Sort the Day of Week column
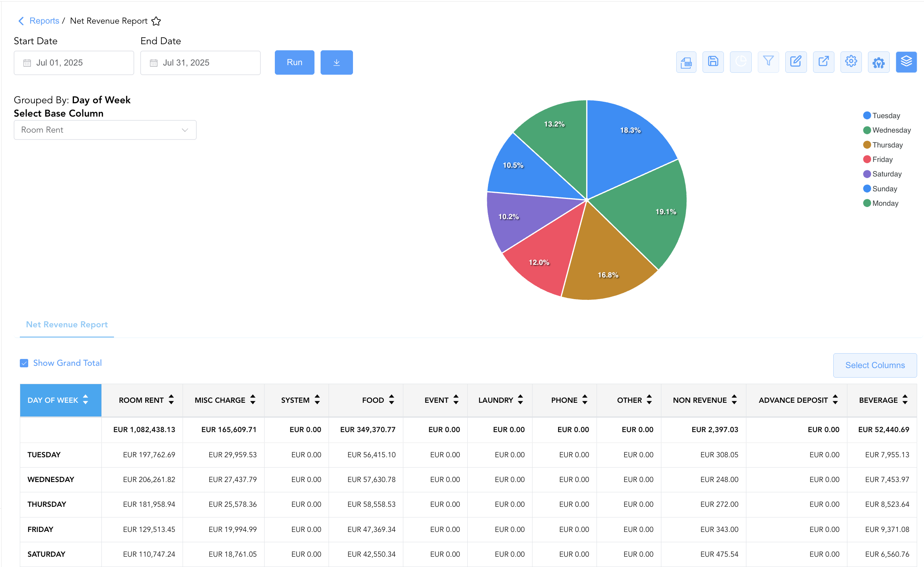 (85, 400)
